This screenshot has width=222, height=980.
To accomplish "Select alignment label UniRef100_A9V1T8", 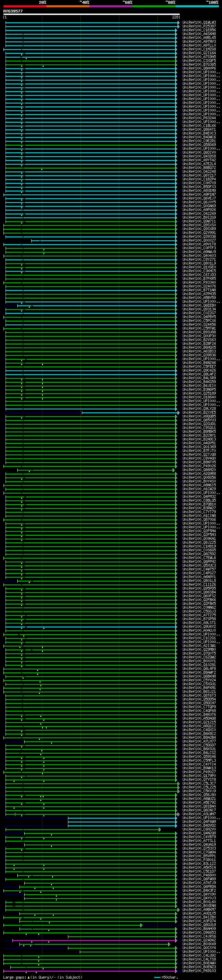I will (x=199, y=244).
